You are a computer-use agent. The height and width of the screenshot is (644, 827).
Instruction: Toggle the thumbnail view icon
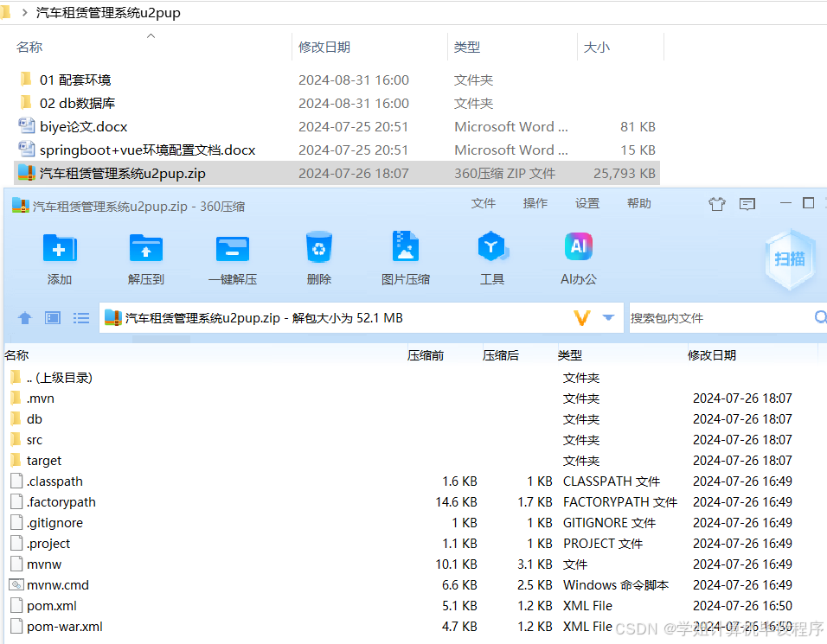52,318
